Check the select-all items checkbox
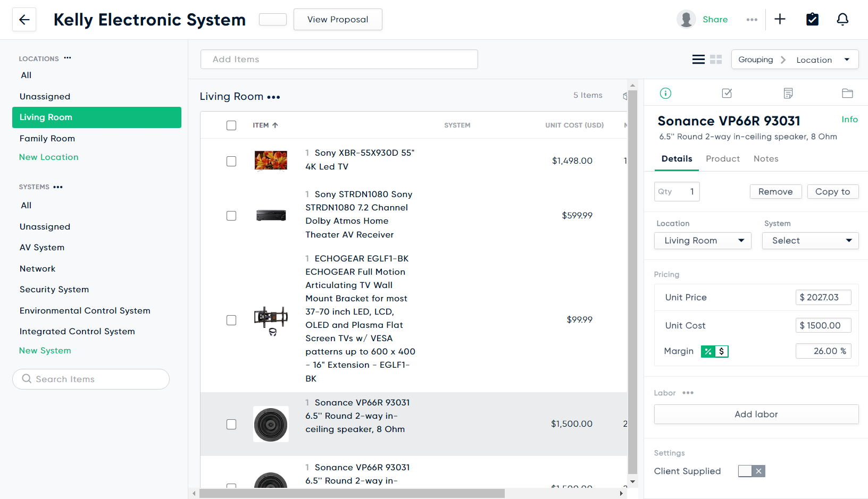Viewport: 868px width, 499px height. (231, 125)
